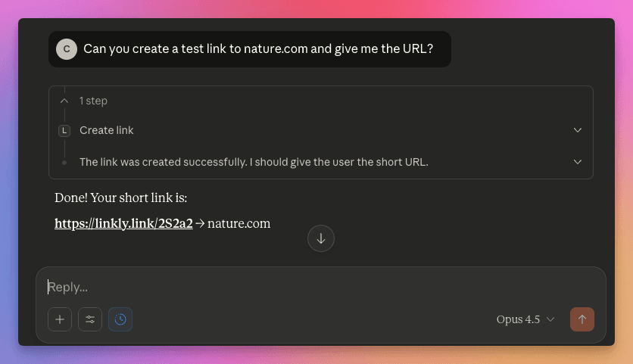The width and height of the screenshot is (633, 364).
Task: Expand the Create link step chevron
Action: (x=578, y=130)
